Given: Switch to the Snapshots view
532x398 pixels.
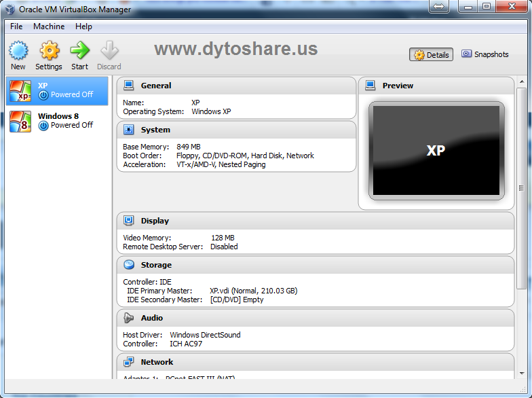Looking at the screenshot, I should [x=484, y=54].
